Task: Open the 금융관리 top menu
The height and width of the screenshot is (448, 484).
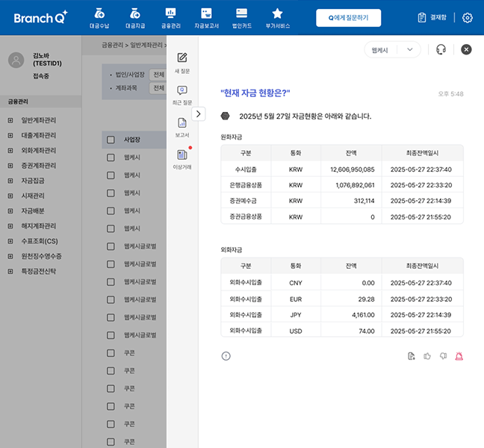Action: (170, 17)
